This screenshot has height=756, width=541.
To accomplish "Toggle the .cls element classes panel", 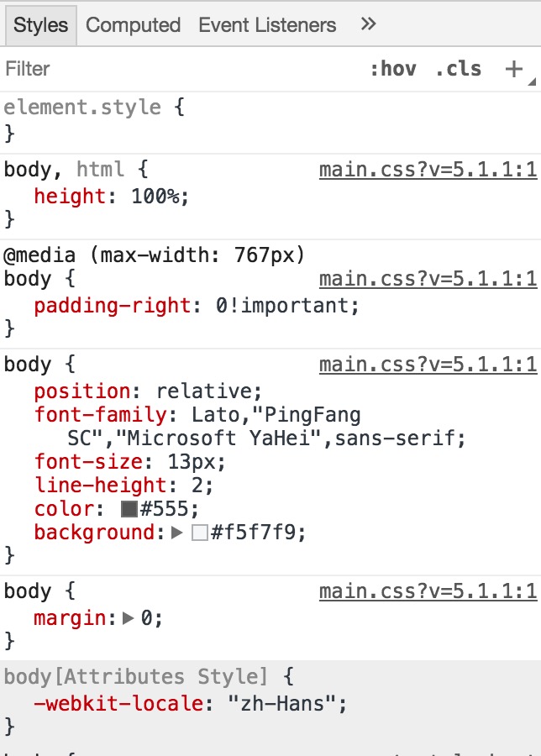I will point(458,69).
